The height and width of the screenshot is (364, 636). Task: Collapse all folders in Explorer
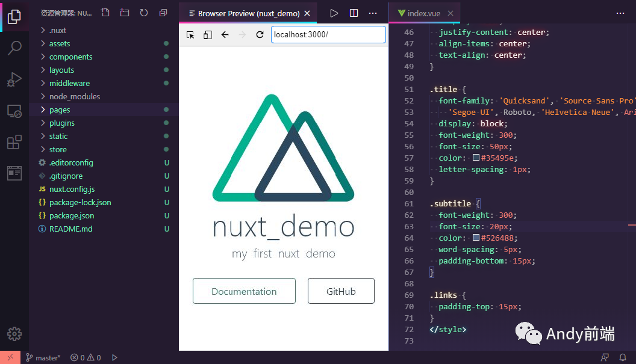coord(163,13)
